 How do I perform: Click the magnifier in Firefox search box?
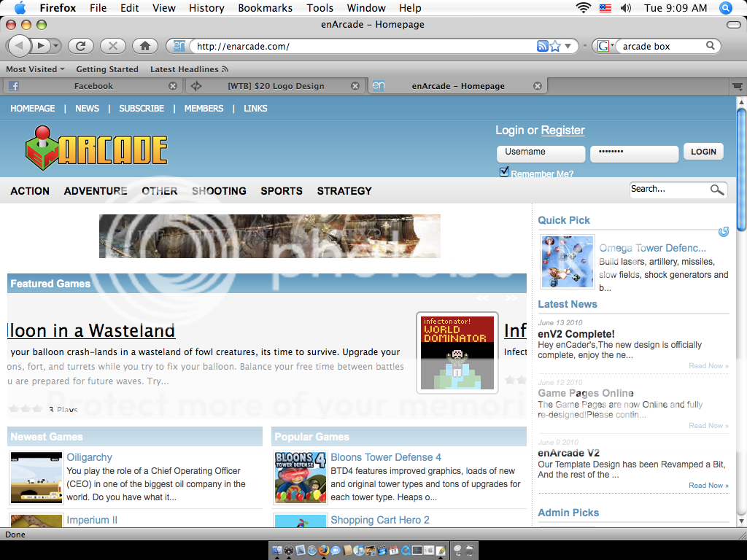(711, 46)
